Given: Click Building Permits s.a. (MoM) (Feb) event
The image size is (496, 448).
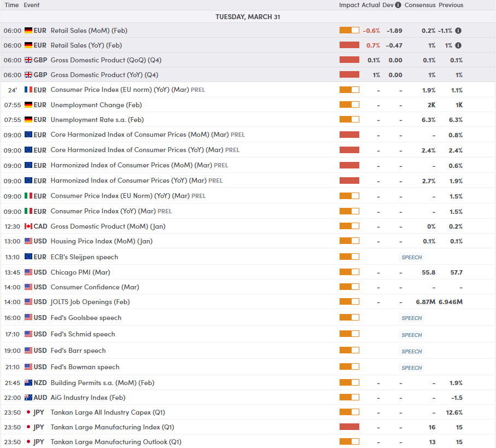Looking at the screenshot, I should pos(102,383).
